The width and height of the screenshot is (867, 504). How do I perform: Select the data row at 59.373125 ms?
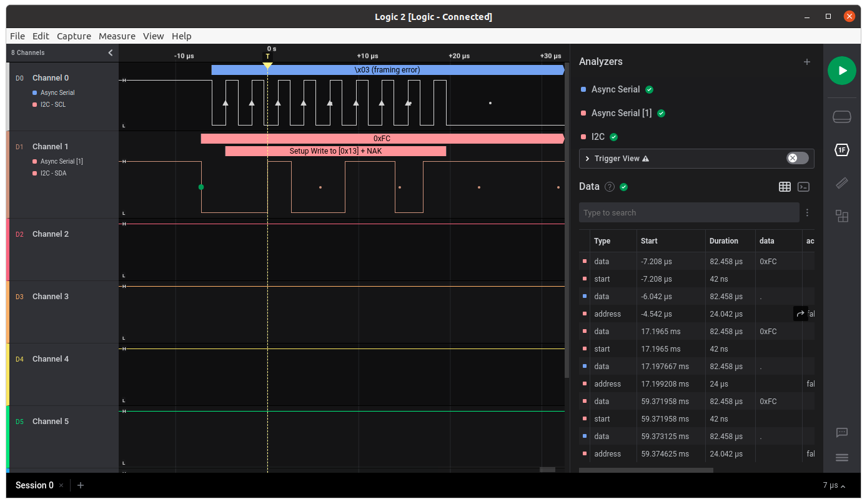click(x=696, y=437)
